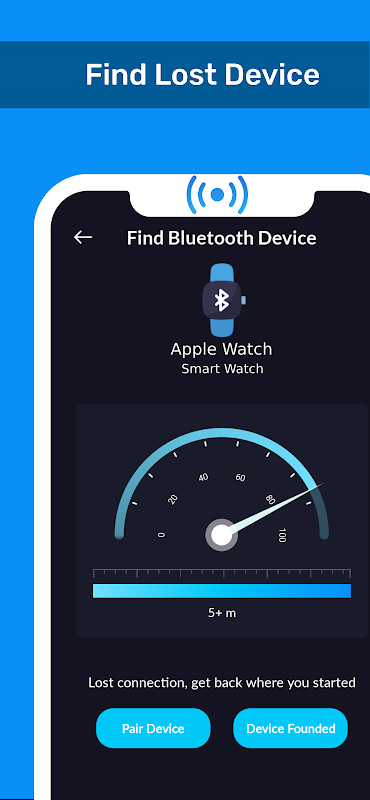The width and height of the screenshot is (370, 800).
Task: Click the smart watch Bluetooth icon
Action: pyautogui.click(x=223, y=300)
